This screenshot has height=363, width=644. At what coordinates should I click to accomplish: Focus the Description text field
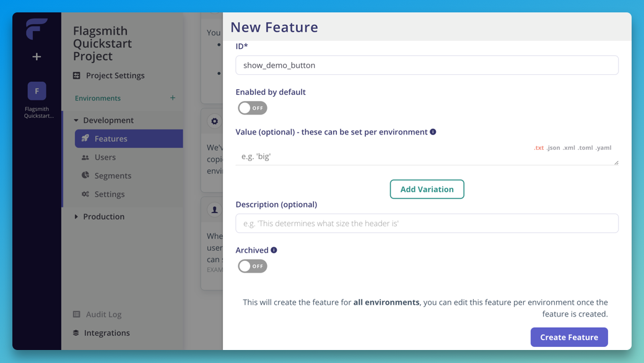(427, 224)
